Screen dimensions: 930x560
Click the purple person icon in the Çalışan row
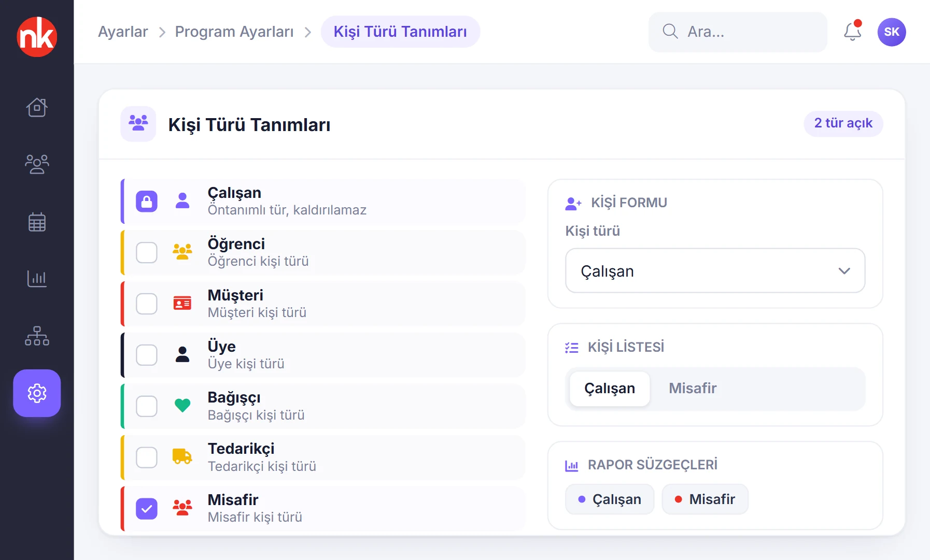pyautogui.click(x=182, y=201)
